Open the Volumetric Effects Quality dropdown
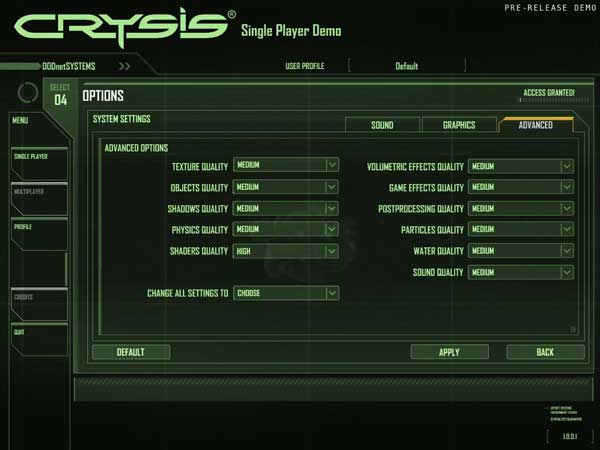 [520, 166]
